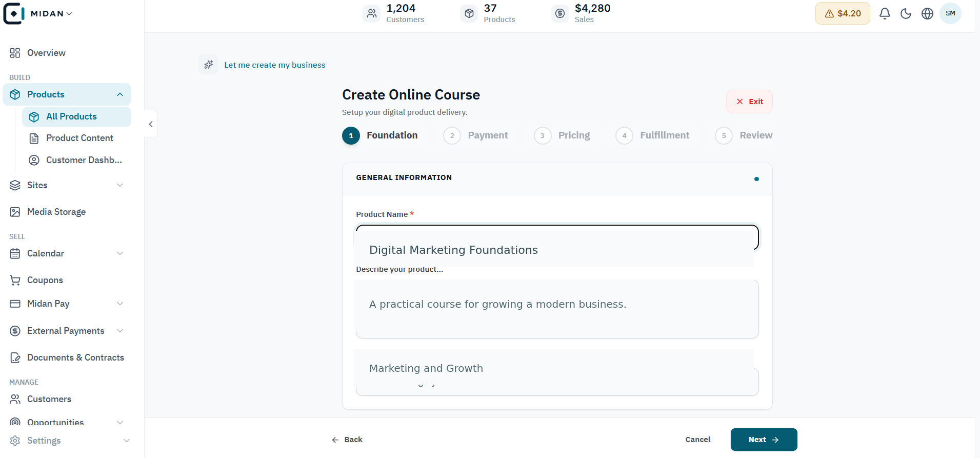Click the Overview grid icon
Image resolution: width=980 pixels, height=458 pixels.
(x=15, y=53)
